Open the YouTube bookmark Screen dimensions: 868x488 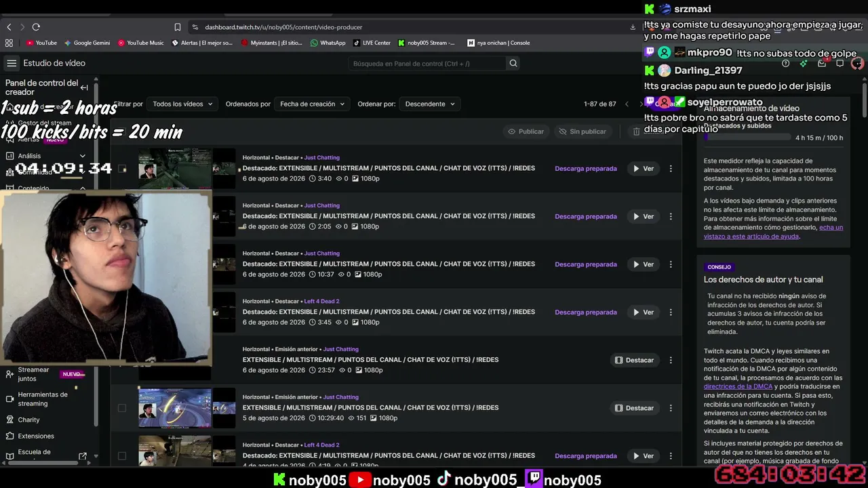41,43
